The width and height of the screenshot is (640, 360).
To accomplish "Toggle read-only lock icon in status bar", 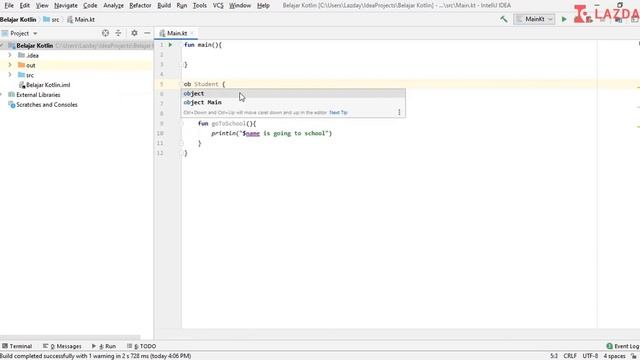I will [634, 356].
